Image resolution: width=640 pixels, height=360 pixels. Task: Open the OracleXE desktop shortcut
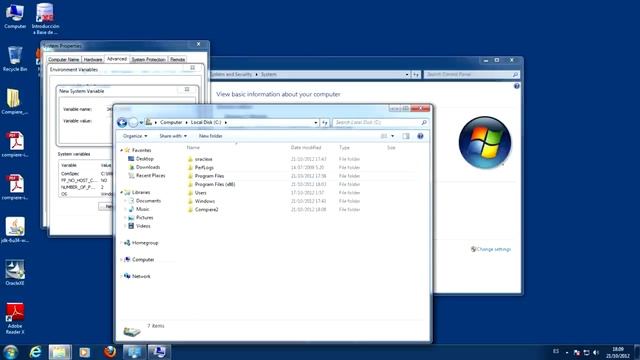click(15, 273)
